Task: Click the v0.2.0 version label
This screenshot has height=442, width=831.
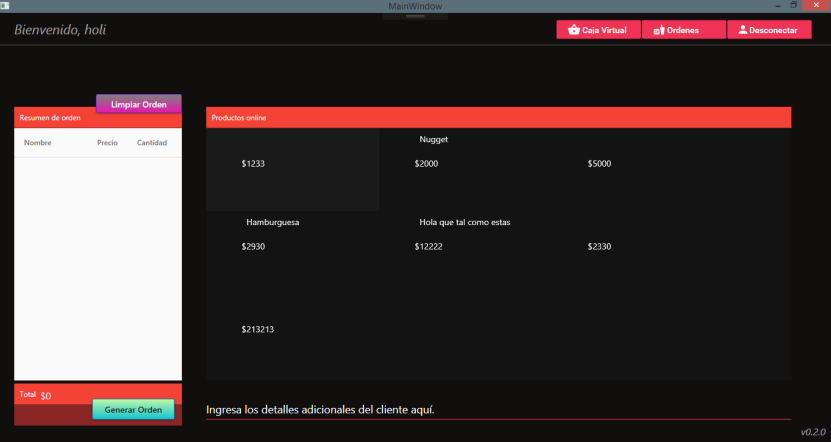Action: (x=813, y=432)
